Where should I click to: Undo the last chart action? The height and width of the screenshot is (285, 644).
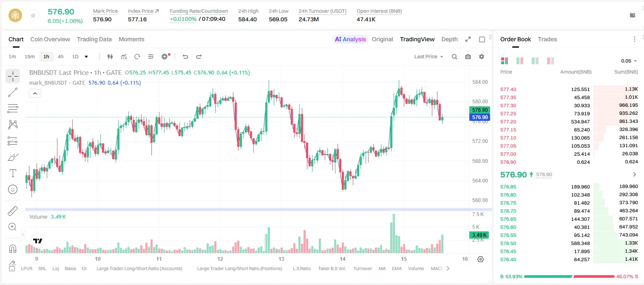click(185, 57)
